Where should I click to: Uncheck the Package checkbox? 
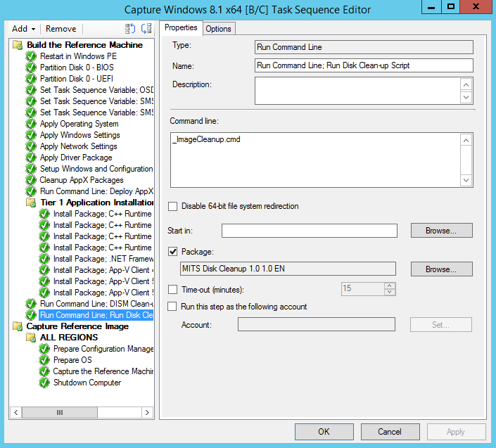coord(172,252)
